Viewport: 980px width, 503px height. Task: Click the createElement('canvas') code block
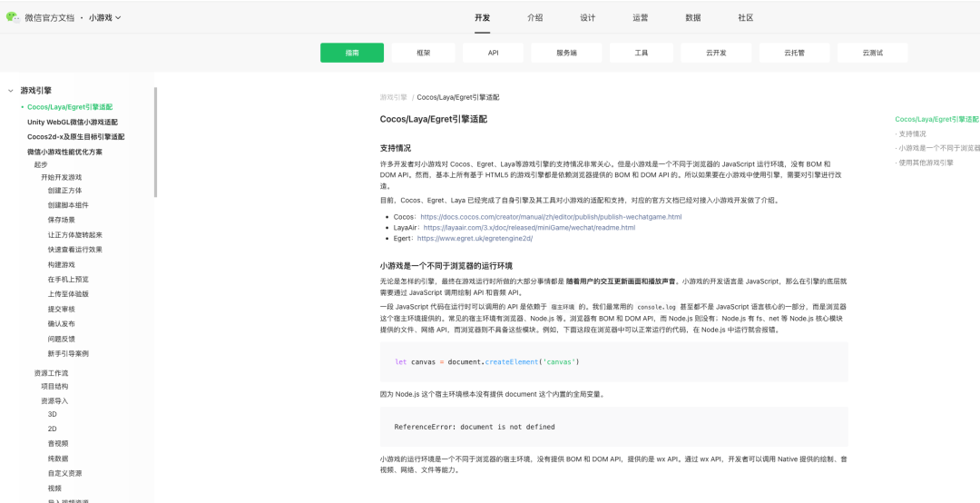613,361
